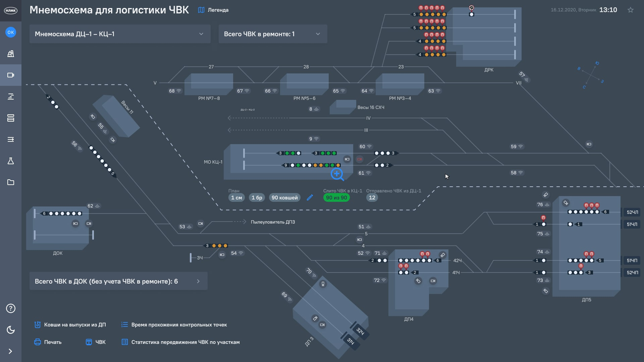Click the green 90 из 90 badge

click(x=336, y=197)
